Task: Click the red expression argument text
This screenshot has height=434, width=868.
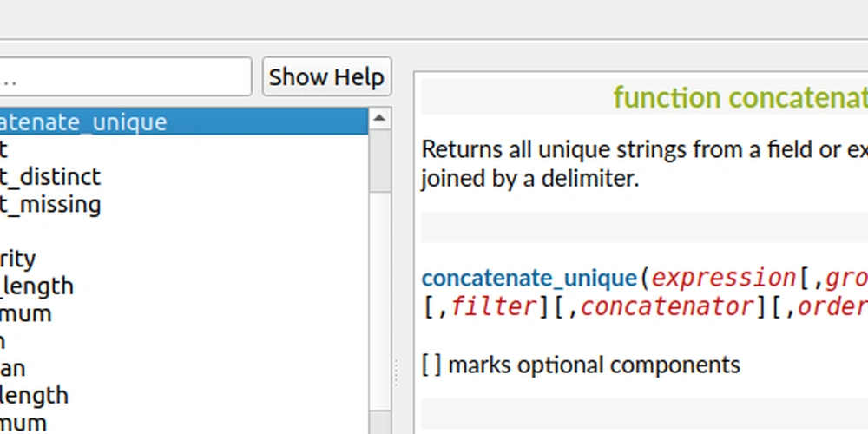Action: (x=724, y=279)
